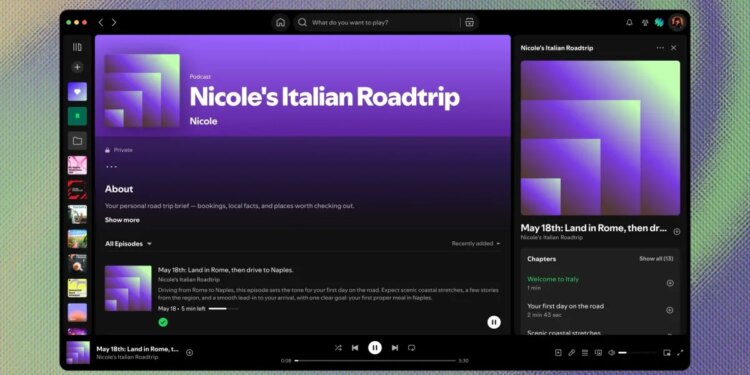
Task: Click the episode's 'Nicole's Italian Roadtrip' show link
Action: pyautogui.click(x=189, y=280)
